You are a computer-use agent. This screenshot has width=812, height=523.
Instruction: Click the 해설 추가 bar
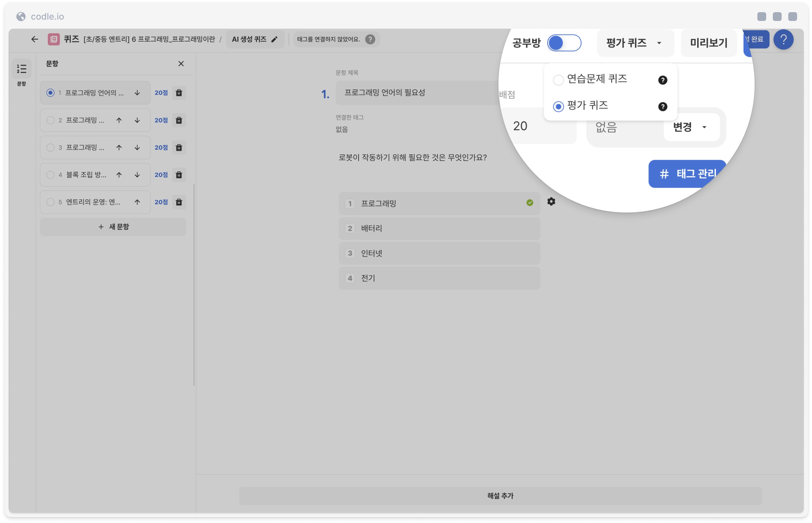500,496
